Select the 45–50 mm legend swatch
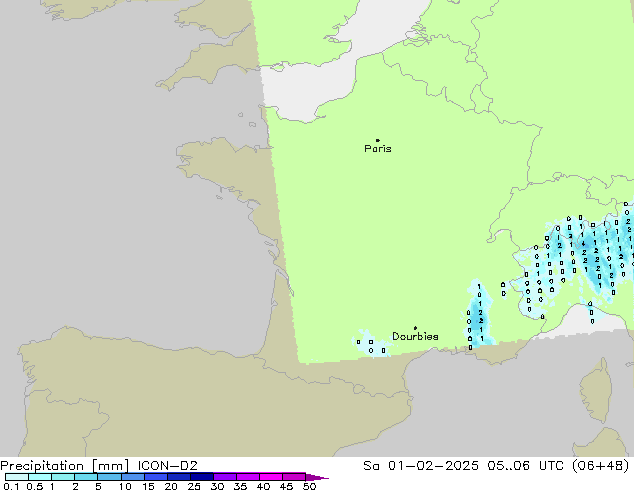Image resolution: width=634 pixels, height=490 pixels. click(x=294, y=477)
